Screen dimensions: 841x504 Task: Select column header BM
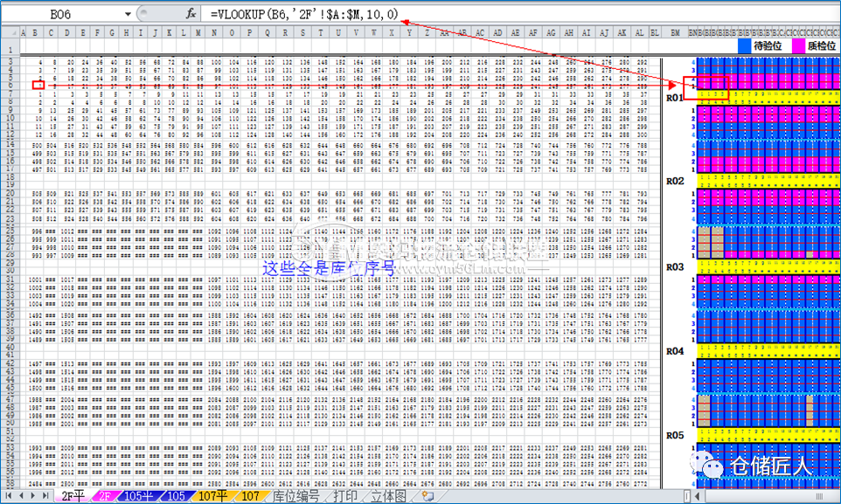pos(675,33)
